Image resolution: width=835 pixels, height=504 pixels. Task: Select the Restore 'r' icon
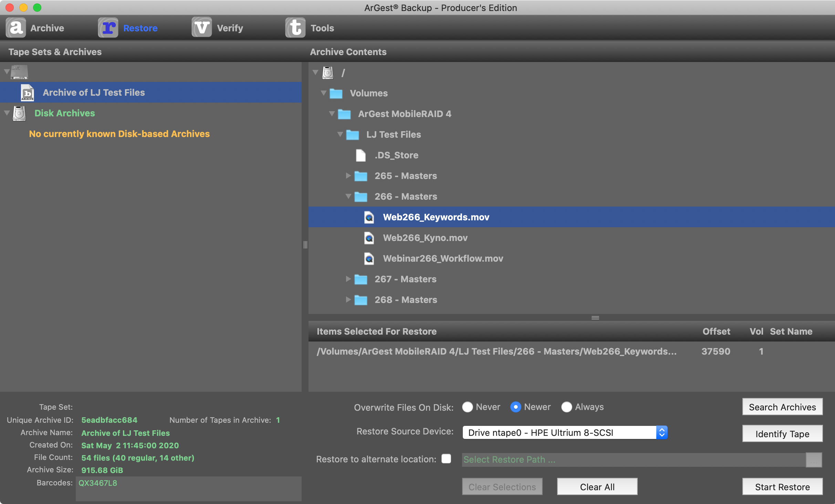click(108, 28)
